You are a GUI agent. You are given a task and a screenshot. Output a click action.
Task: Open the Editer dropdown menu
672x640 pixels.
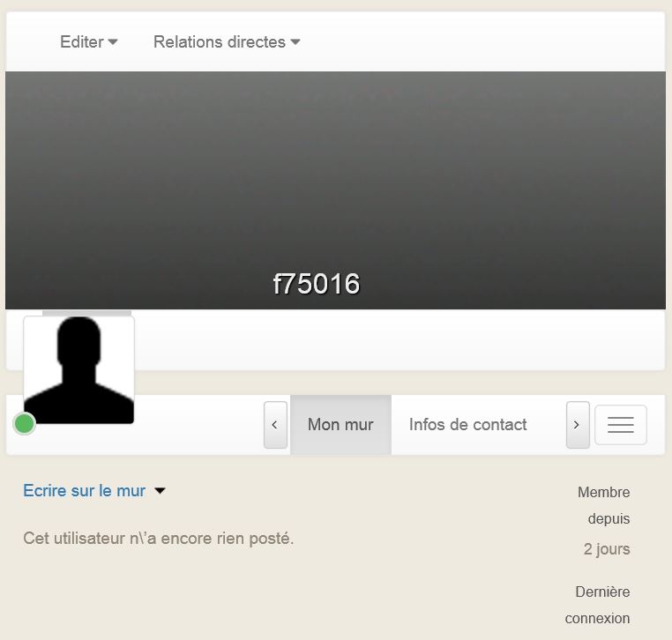pos(89,42)
